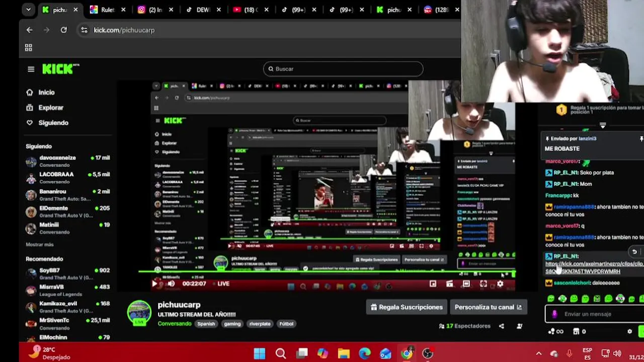Expand followed channels with Mostrar más
This screenshot has width=644, height=362.
(39, 244)
